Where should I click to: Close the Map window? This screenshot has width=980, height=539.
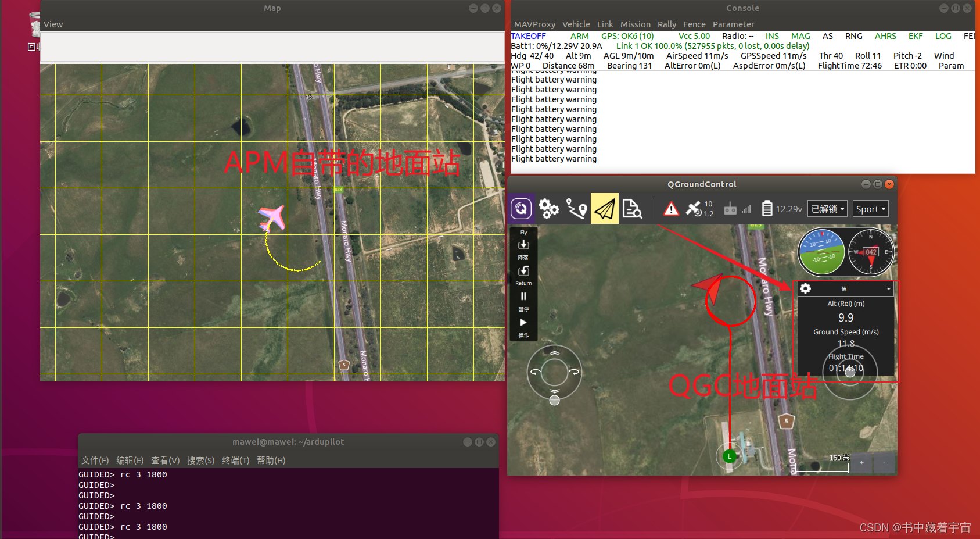click(x=496, y=8)
